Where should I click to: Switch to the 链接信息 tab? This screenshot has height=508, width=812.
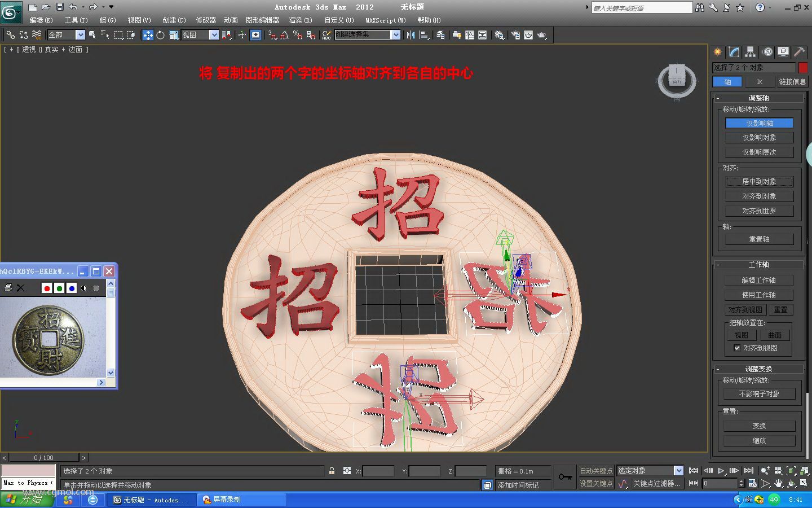pos(792,82)
